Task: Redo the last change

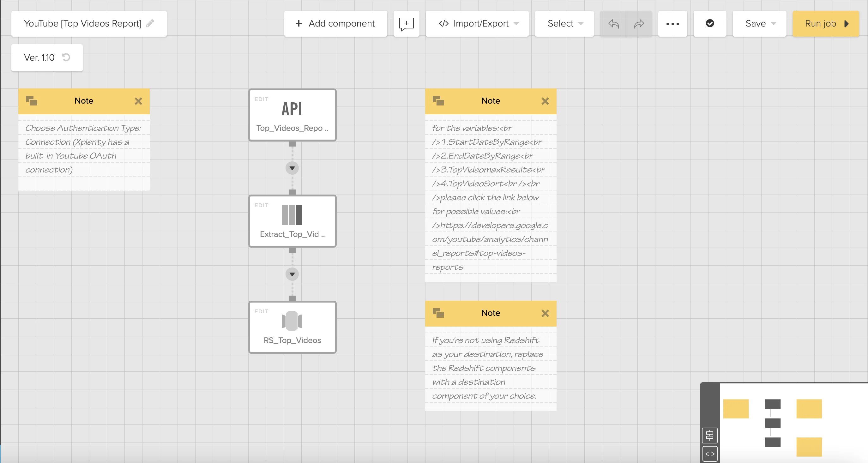Action: point(639,24)
